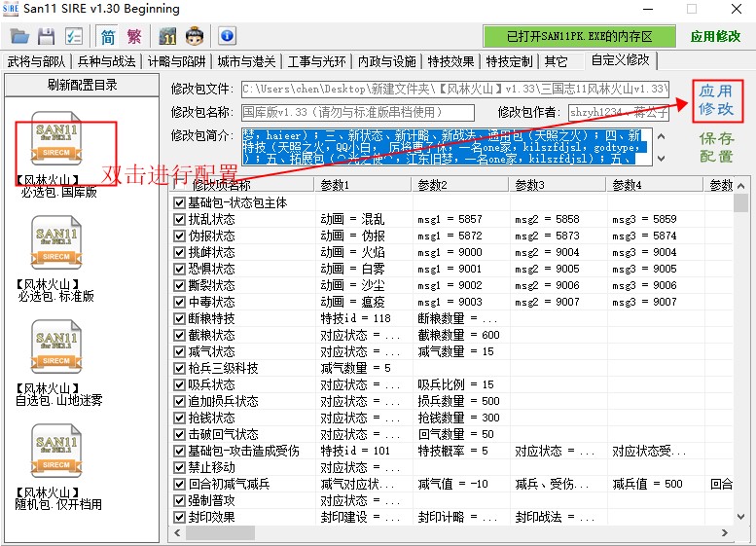Open the 工事与光环 tab
The width and height of the screenshot is (756, 546).
316,61
